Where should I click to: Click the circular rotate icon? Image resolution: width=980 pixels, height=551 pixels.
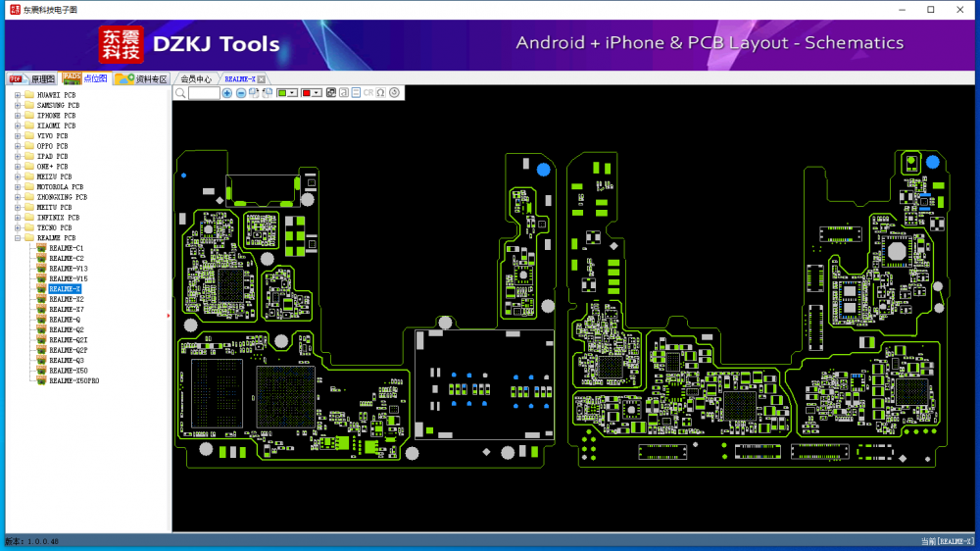click(394, 93)
